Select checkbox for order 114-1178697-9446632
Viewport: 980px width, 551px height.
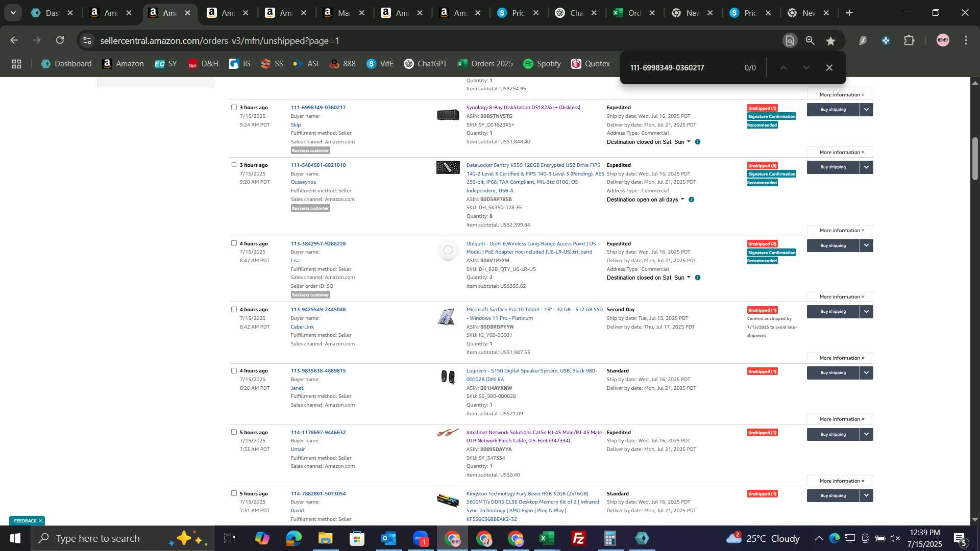click(234, 432)
